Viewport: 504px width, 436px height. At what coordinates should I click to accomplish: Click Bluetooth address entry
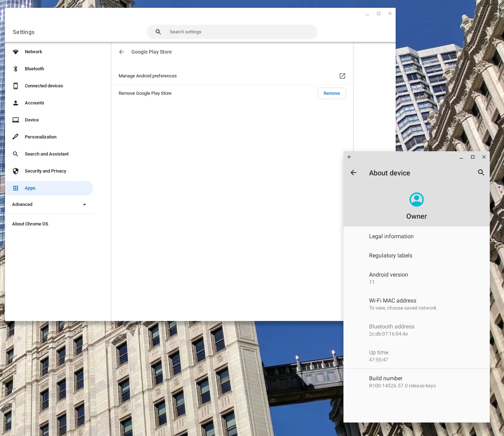[x=417, y=330]
